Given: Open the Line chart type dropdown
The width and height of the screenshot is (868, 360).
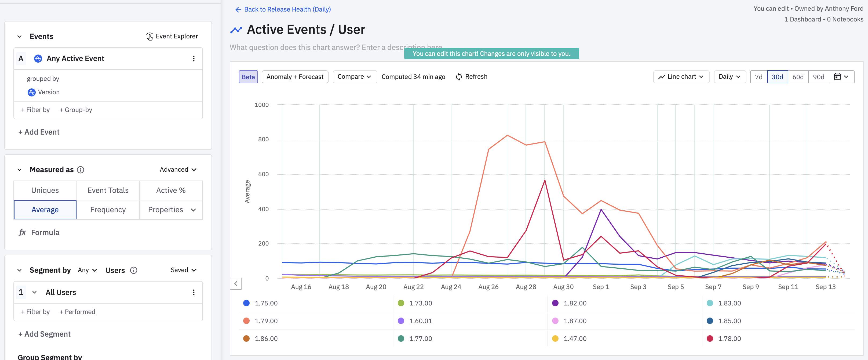Looking at the screenshot, I should [x=681, y=77].
